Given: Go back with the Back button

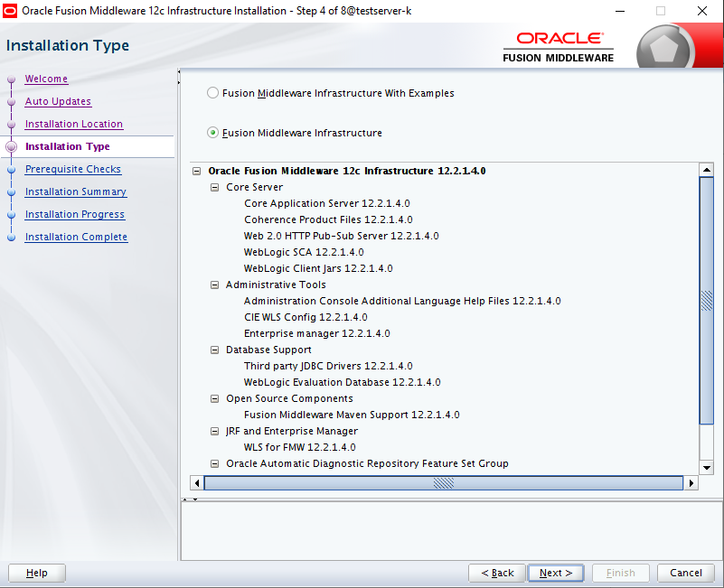Looking at the screenshot, I should coord(497,573).
